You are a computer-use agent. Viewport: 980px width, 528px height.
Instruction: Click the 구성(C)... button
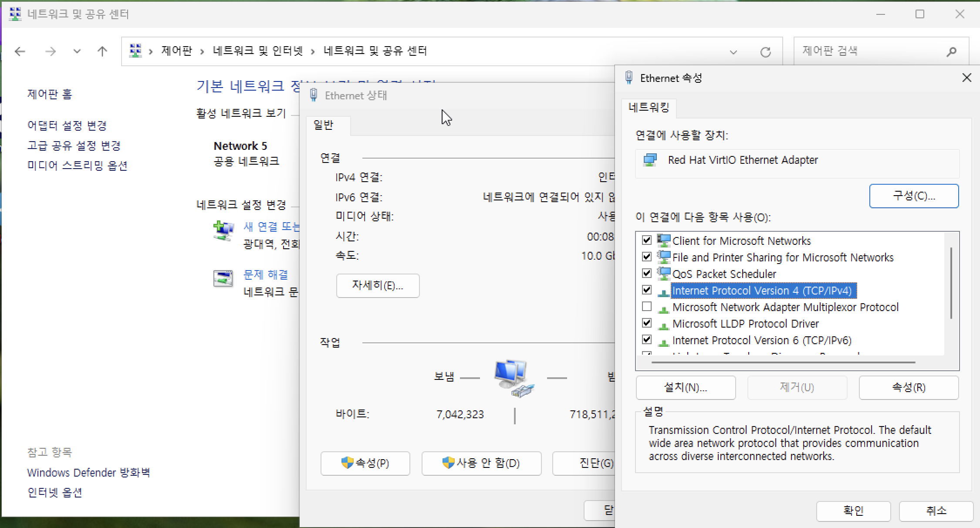pyautogui.click(x=914, y=196)
